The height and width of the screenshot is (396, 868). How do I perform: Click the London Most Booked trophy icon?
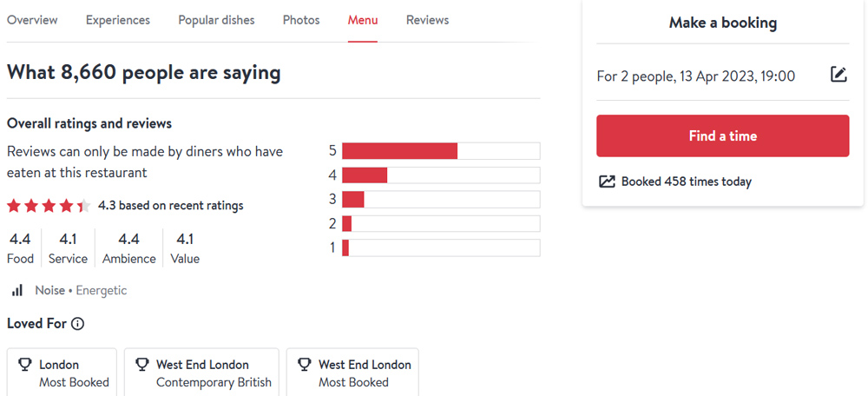pyautogui.click(x=24, y=366)
